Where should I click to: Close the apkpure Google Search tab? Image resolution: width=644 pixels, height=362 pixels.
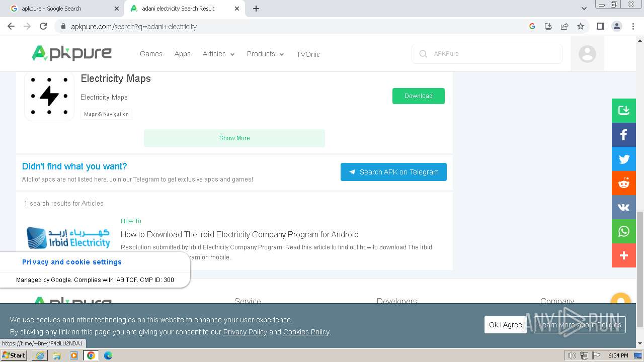[117, 9]
